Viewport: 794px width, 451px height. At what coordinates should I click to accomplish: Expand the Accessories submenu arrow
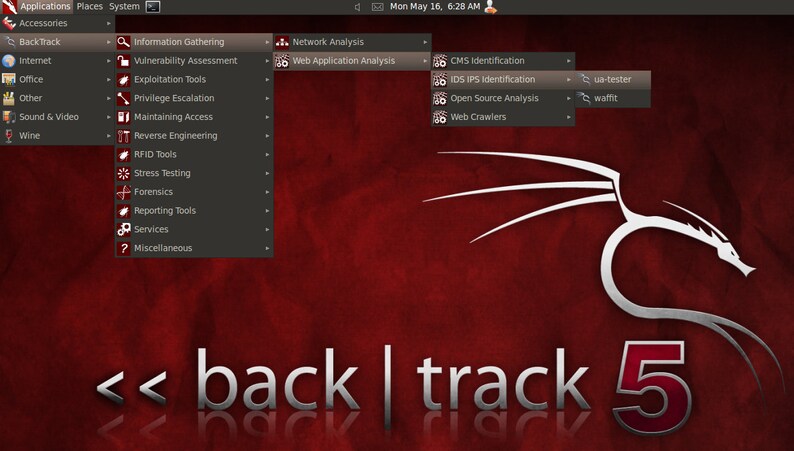point(108,23)
